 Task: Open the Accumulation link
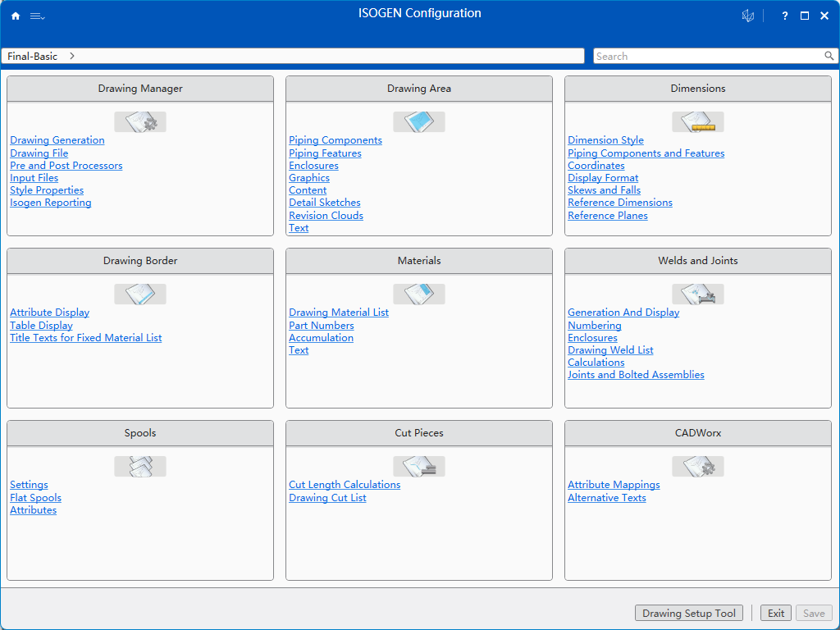coord(321,337)
